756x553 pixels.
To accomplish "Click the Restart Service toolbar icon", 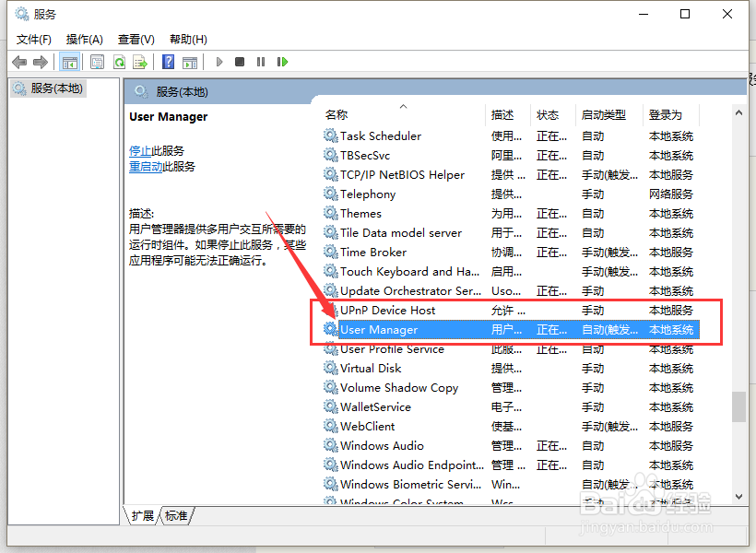I will coord(282,61).
